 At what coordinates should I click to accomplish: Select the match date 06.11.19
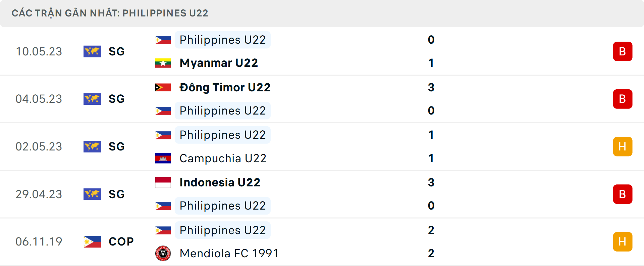click(x=39, y=241)
